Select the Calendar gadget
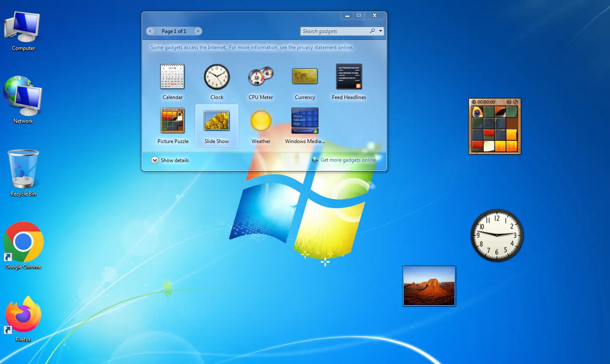This screenshot has width=610, height=364. click(x=172, y=80)
